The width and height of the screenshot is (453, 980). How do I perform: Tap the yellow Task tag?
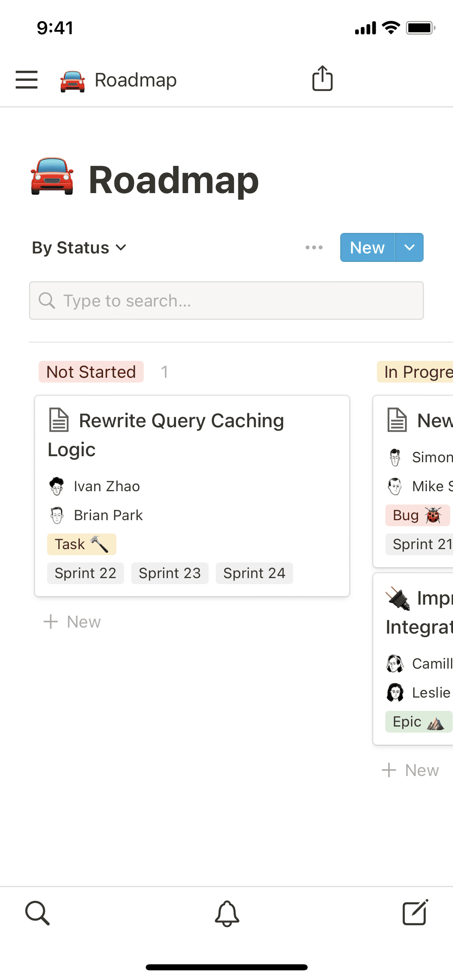[81, 544]
